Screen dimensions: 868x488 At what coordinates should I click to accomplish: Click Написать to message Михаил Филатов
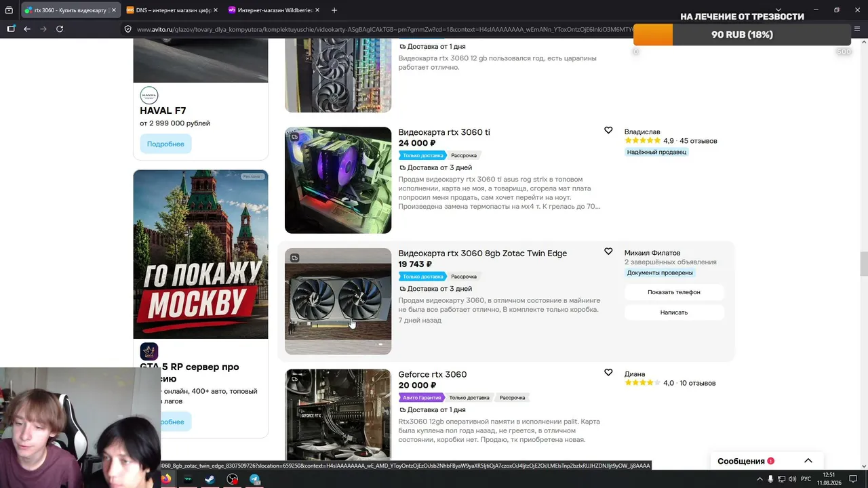674,312
